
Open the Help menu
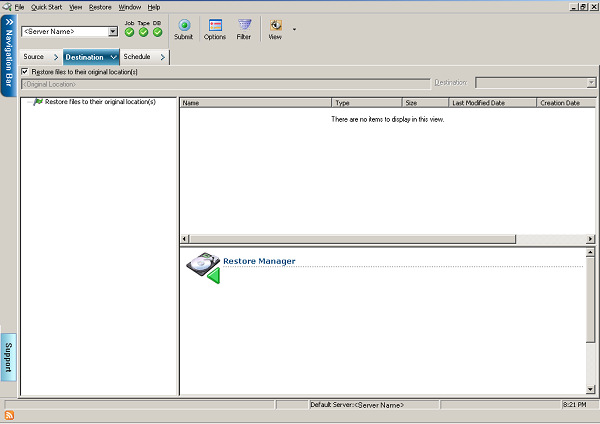154,7
